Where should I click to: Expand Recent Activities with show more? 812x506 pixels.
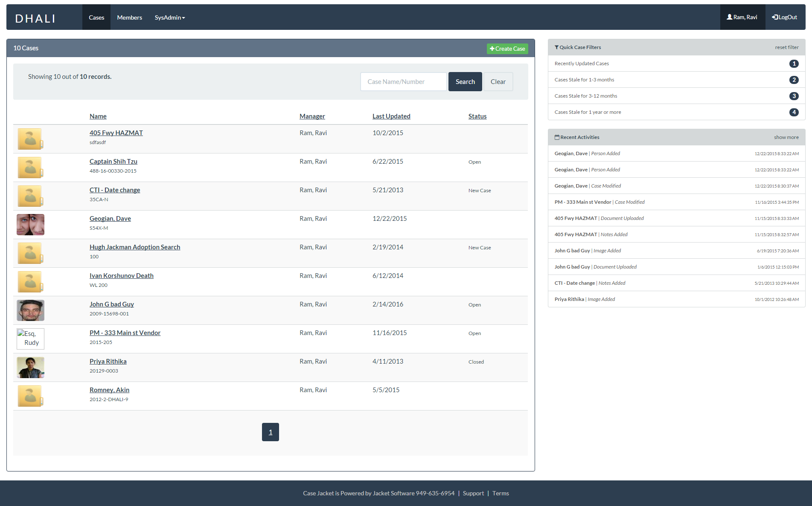click(786, 137)
